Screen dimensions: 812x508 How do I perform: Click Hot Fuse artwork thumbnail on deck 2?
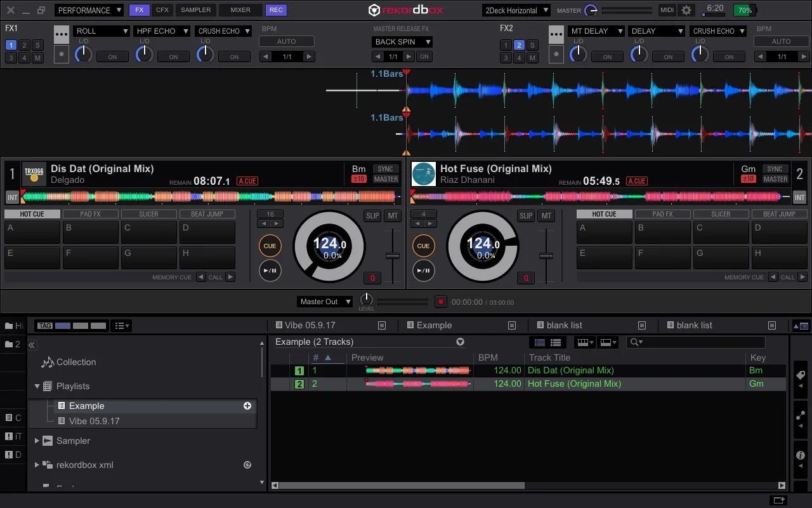click(423, 173)
